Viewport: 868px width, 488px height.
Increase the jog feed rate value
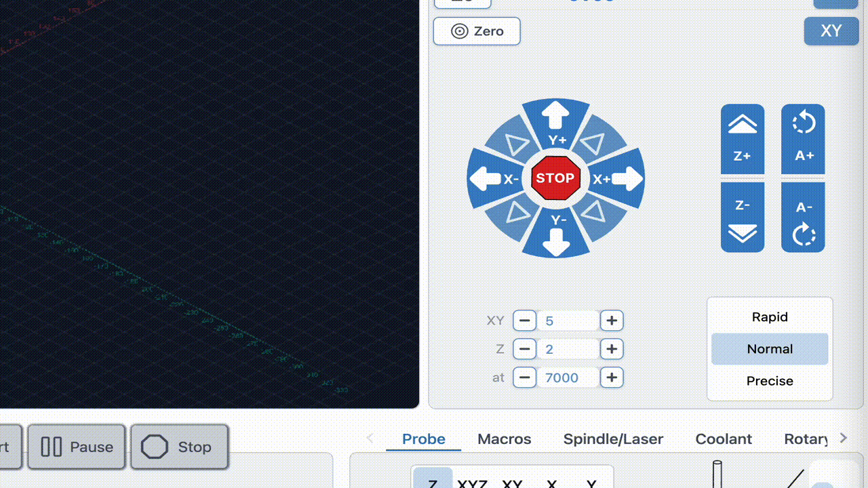[612, 378]
